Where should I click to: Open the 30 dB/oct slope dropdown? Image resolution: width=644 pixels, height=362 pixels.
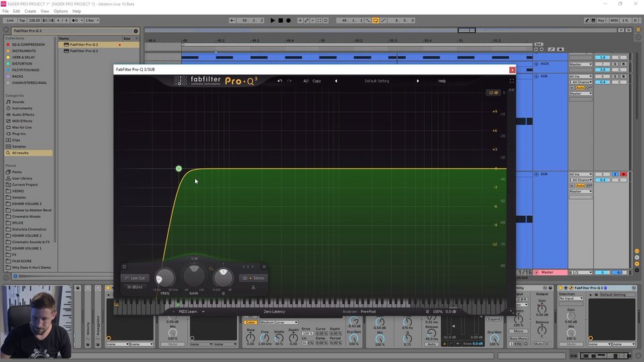[135, 287]
